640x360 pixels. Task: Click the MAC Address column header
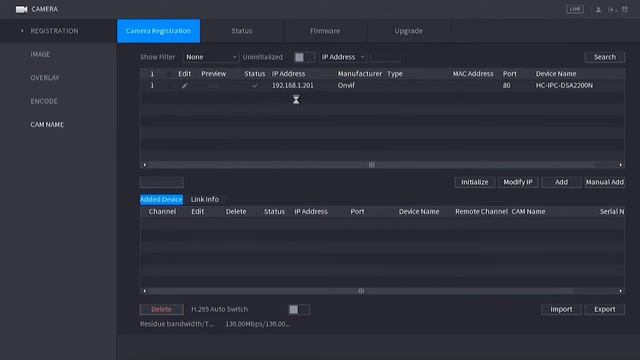473,74
